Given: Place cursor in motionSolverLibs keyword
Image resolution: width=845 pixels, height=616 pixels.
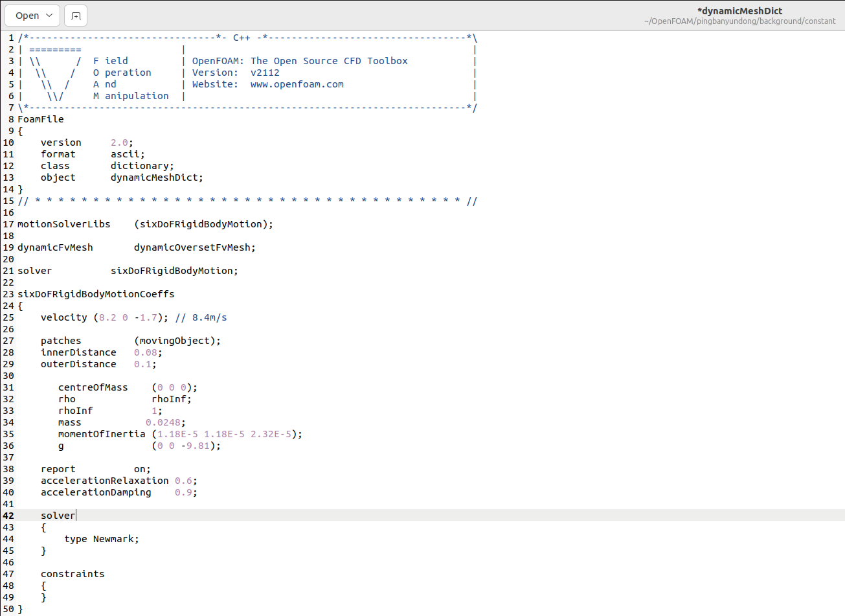Looking at the screenshot, I should tap(63, 224).
